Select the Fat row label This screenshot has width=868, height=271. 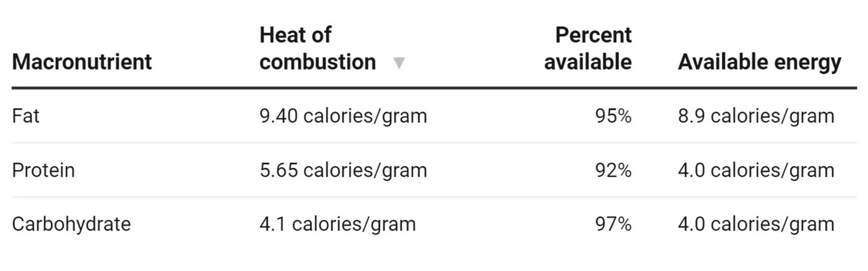[x=25, y=116]
